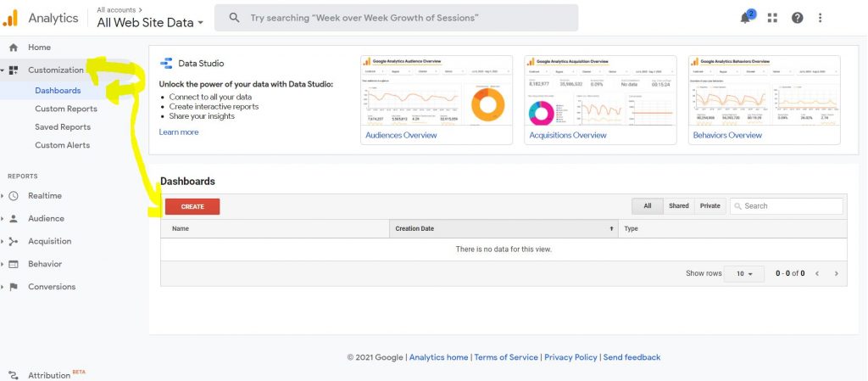Click the Home house icon
Viewport: 868px width, 381px height.
click(14, 48)
